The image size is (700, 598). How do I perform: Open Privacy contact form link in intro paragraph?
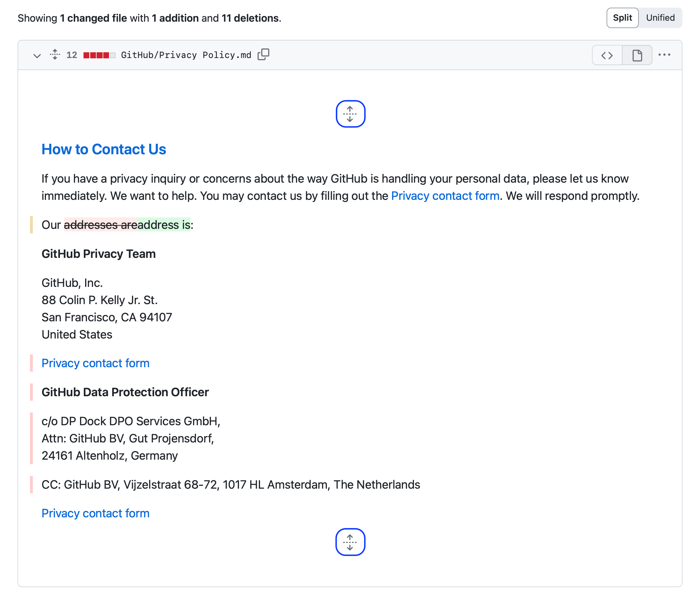pos(445,196)
